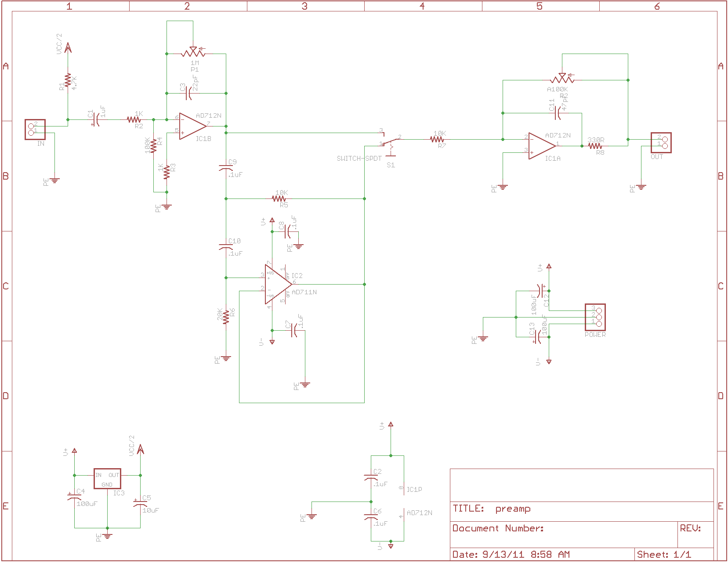The width and height of the screenshot is (728, 563).
Task: Click the C4 100uF capacitor
Action: click(74, 498)
